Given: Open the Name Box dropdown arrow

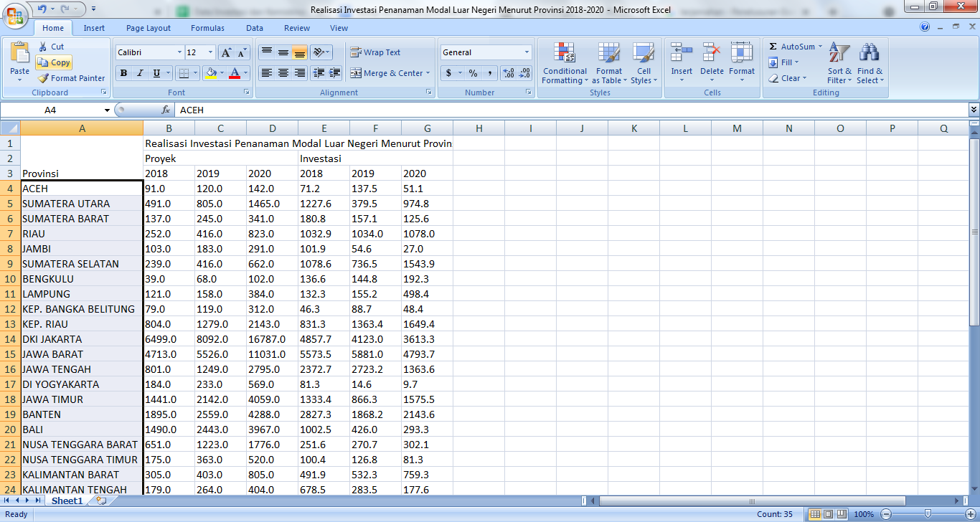Looking at the screenshot, I should click(108, 110).
